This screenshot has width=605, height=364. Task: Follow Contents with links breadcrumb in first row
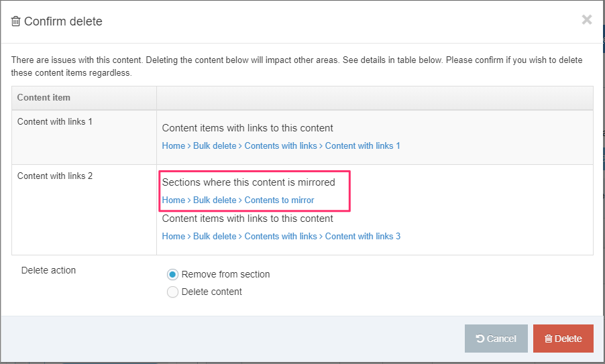pos(280,145)
